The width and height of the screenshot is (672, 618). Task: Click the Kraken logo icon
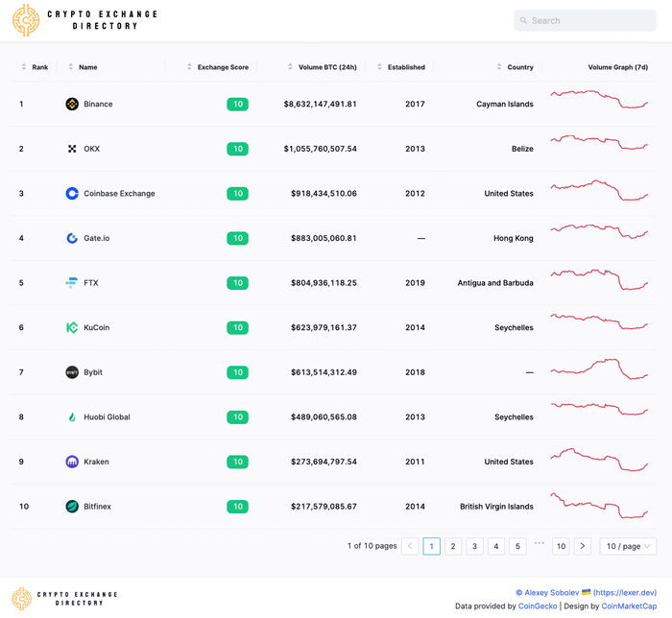pyautogui.click(x=72, y=462)
